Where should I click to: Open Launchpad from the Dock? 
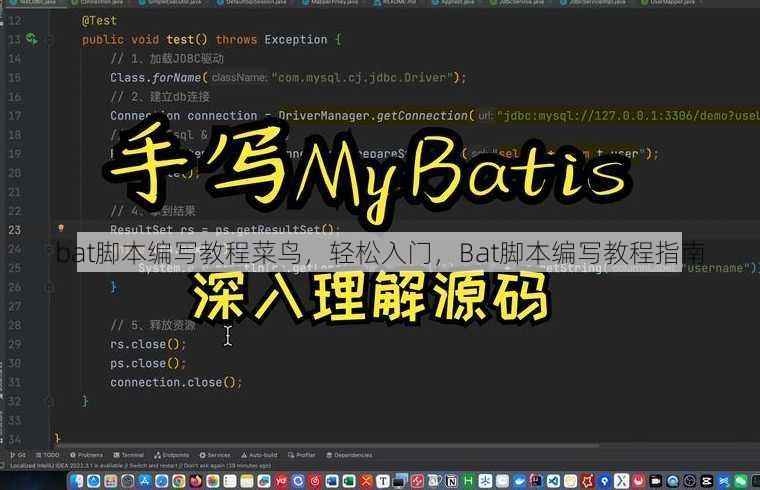(111, 481)
